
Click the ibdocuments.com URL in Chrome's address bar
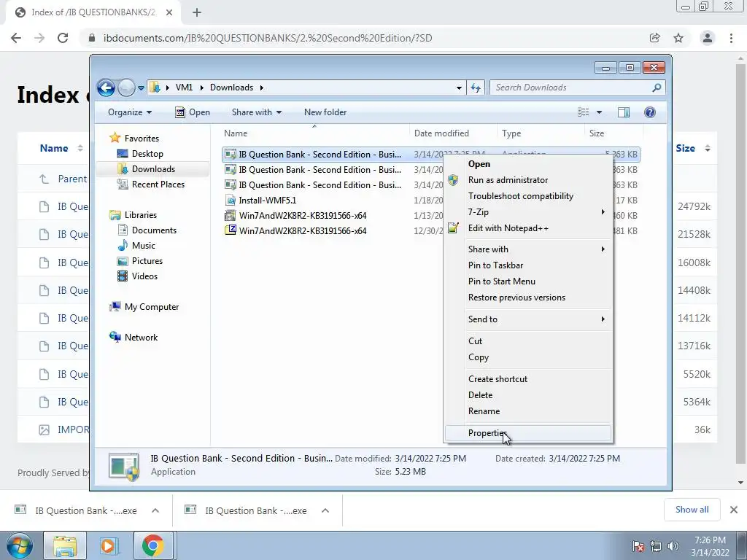[x=268, y=38]
